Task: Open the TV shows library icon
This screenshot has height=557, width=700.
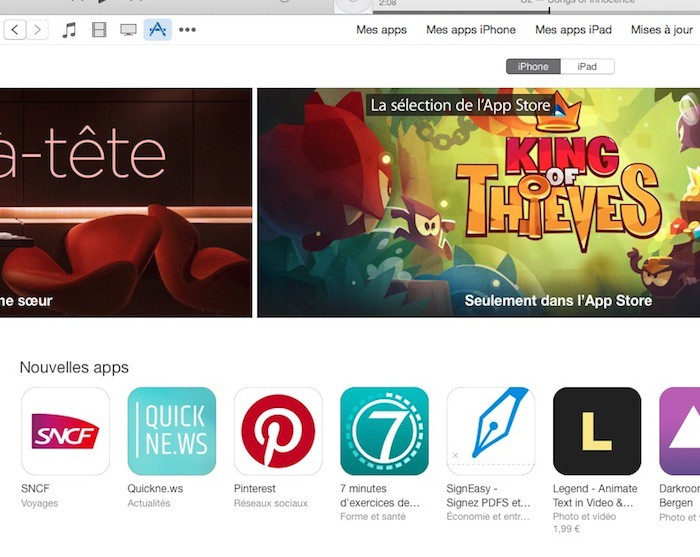Action: pos(129,30)
